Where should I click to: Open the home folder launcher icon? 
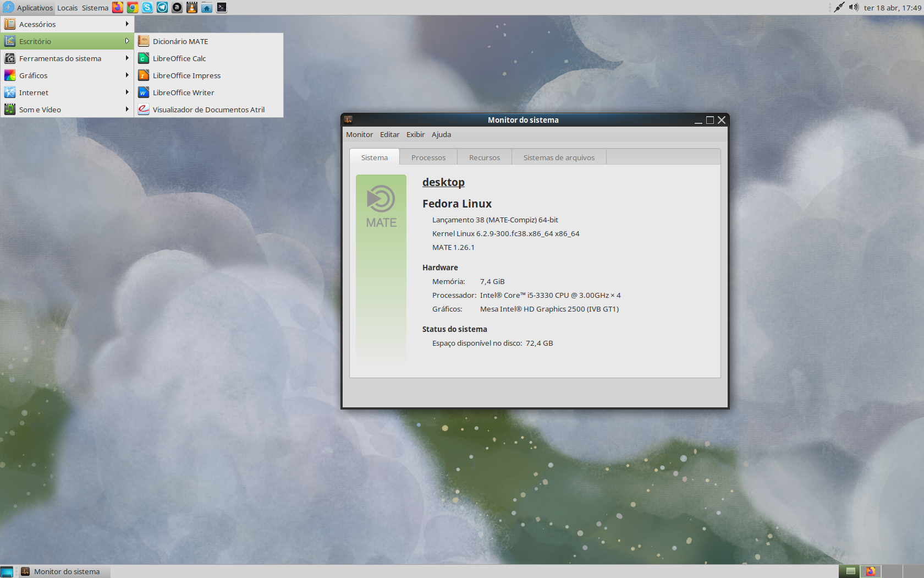pyautogui.click(x=207, y=8)
